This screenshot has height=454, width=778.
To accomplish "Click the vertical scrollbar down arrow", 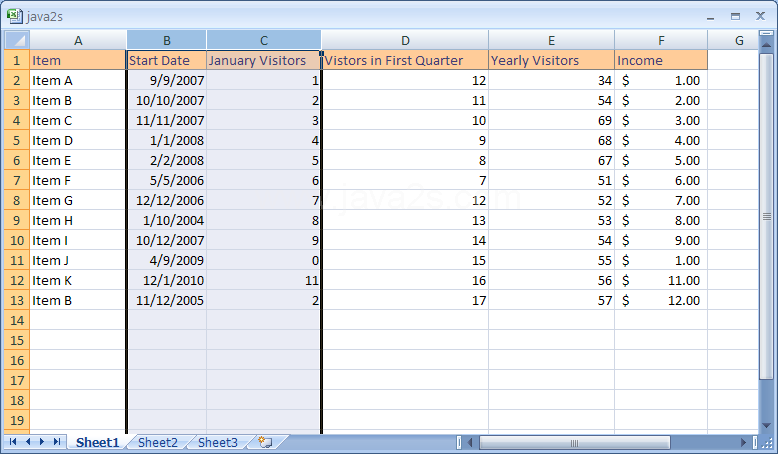I will point(766,426).
